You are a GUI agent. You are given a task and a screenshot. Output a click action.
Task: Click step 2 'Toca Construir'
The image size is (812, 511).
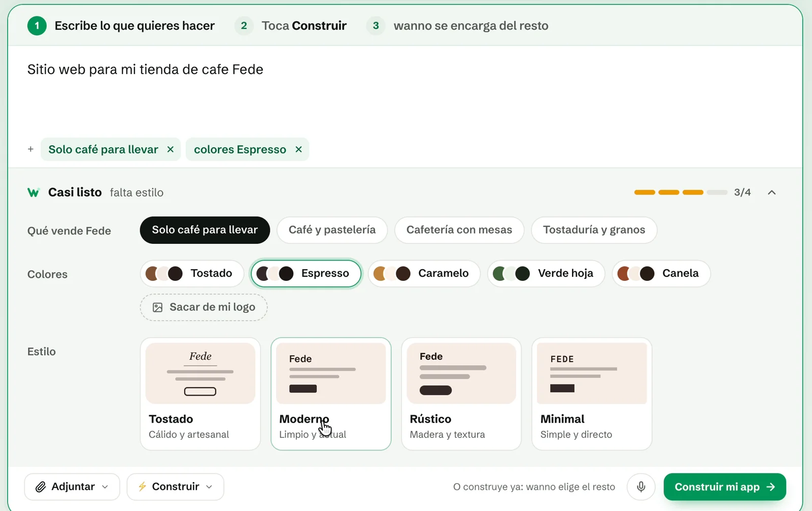point(291,26)
